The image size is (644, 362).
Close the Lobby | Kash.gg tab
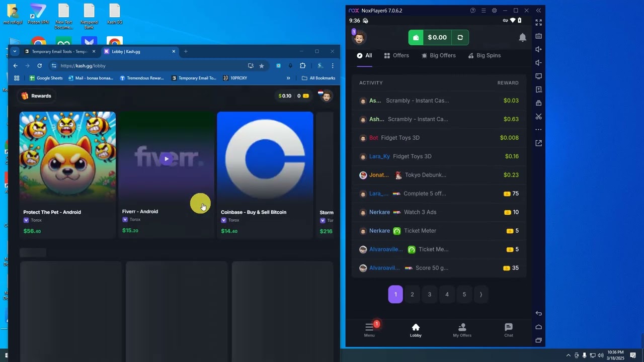point(174,51)
